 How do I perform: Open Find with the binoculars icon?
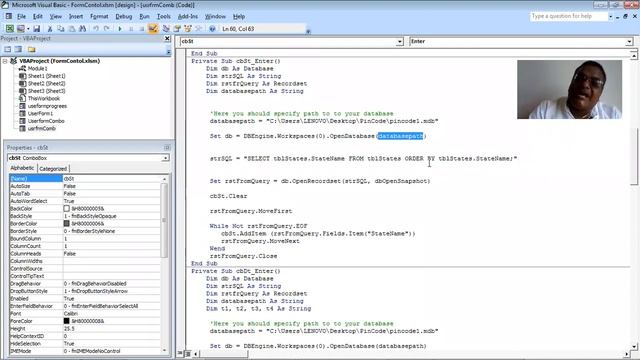click(x=82, y=29)
